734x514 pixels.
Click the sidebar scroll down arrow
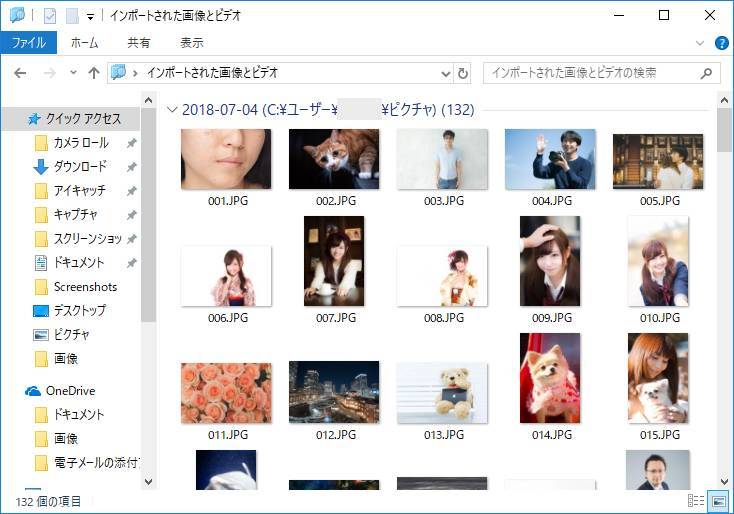148,482
